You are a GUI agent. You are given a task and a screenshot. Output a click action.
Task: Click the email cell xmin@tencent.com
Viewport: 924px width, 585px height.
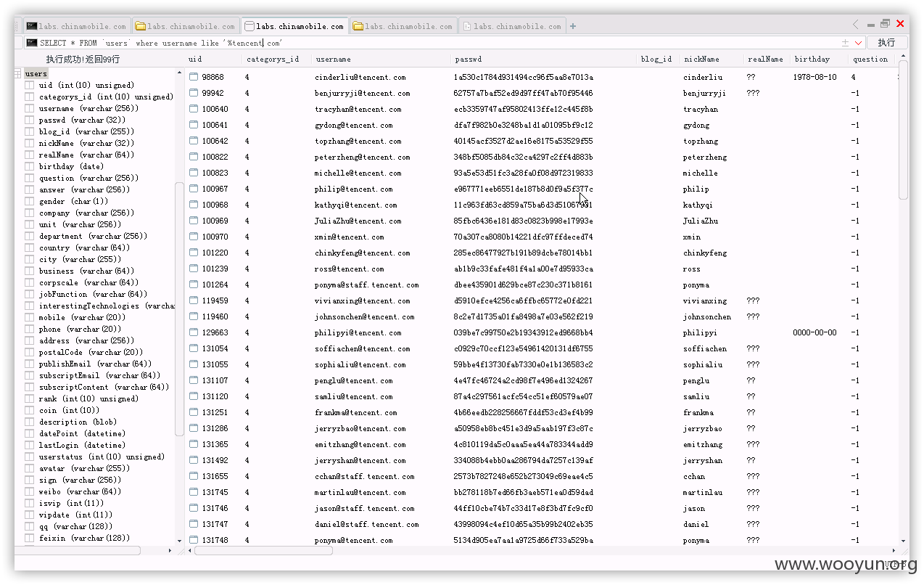(349, 237)
